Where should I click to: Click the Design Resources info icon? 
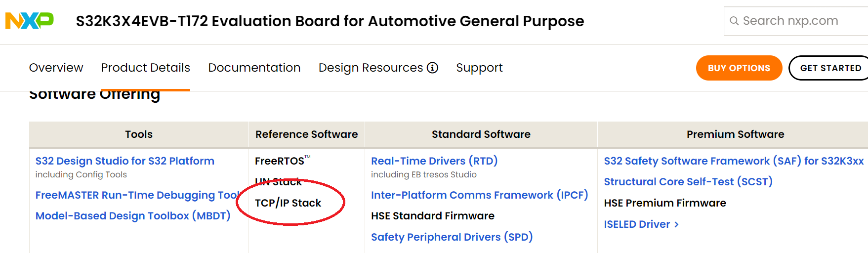coord(433,68)
